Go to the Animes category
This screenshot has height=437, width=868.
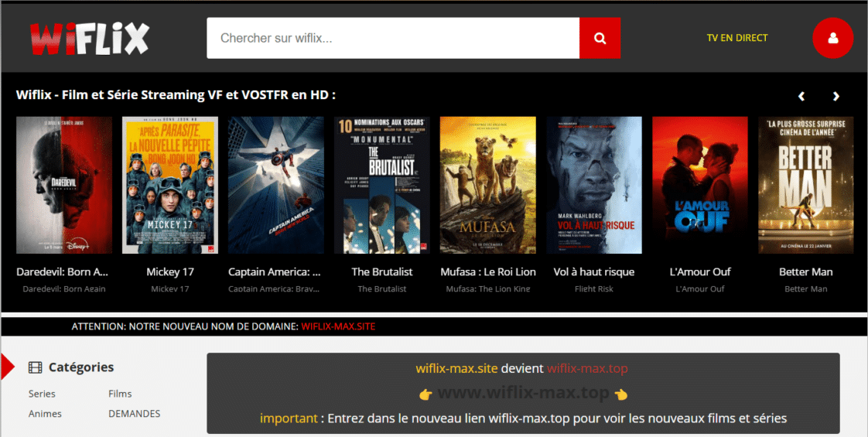click(45, 414)
